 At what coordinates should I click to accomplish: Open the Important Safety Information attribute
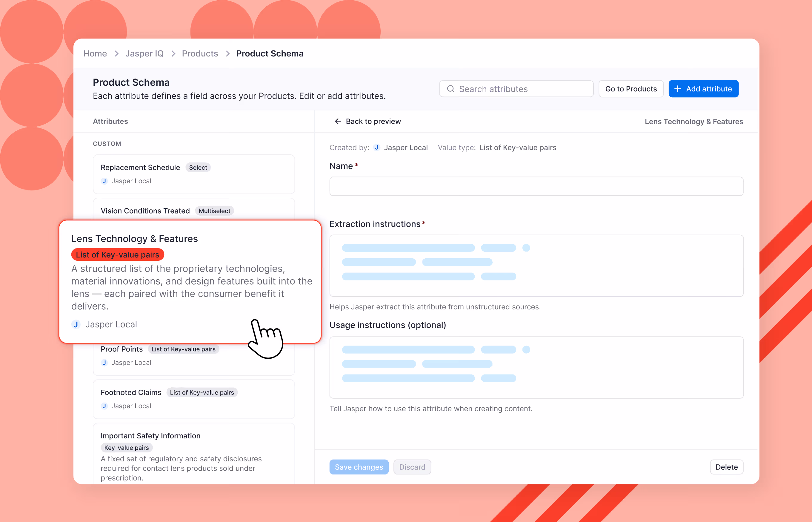(194, 454)
